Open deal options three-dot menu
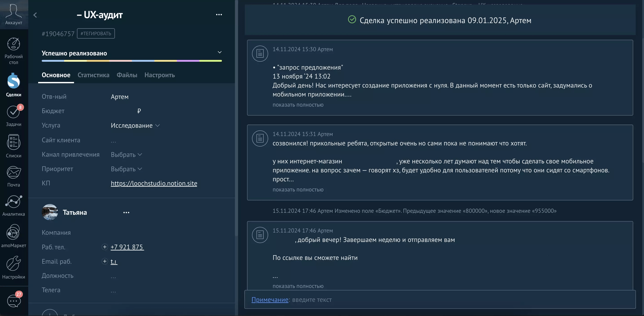Image resolution: width=644 pixels, height=316 pixels. pos(219,15)
